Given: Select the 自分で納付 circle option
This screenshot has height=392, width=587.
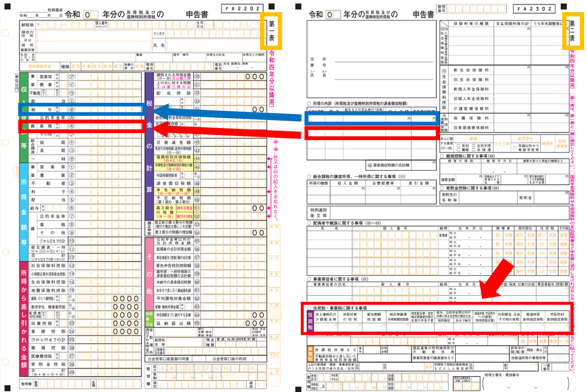Looking at the screenshot, I should [463, 328].
